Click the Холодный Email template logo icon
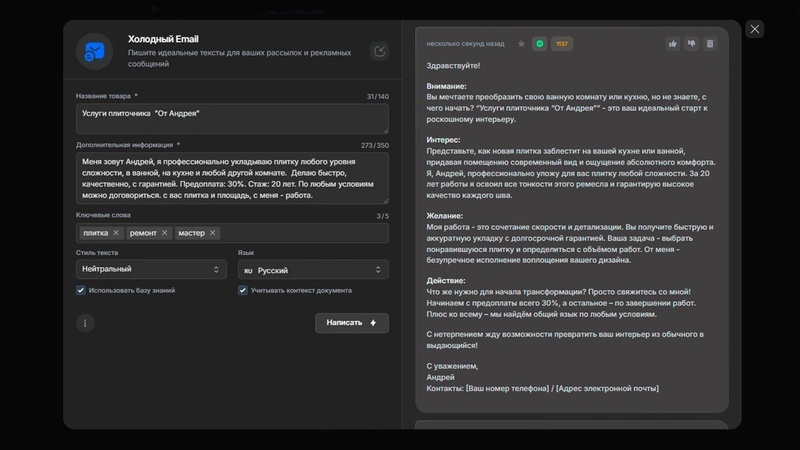This screenshot has width=800, height=450. coord(94,51)
